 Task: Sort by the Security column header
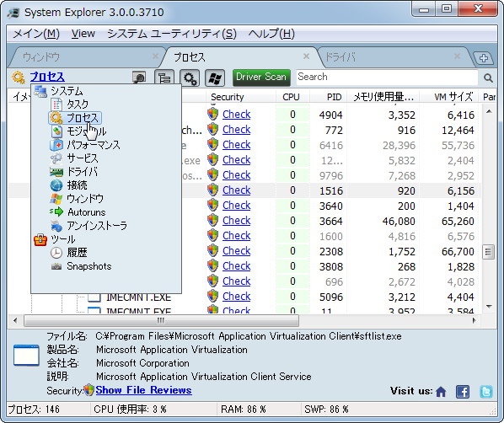(x=241, y=97)
